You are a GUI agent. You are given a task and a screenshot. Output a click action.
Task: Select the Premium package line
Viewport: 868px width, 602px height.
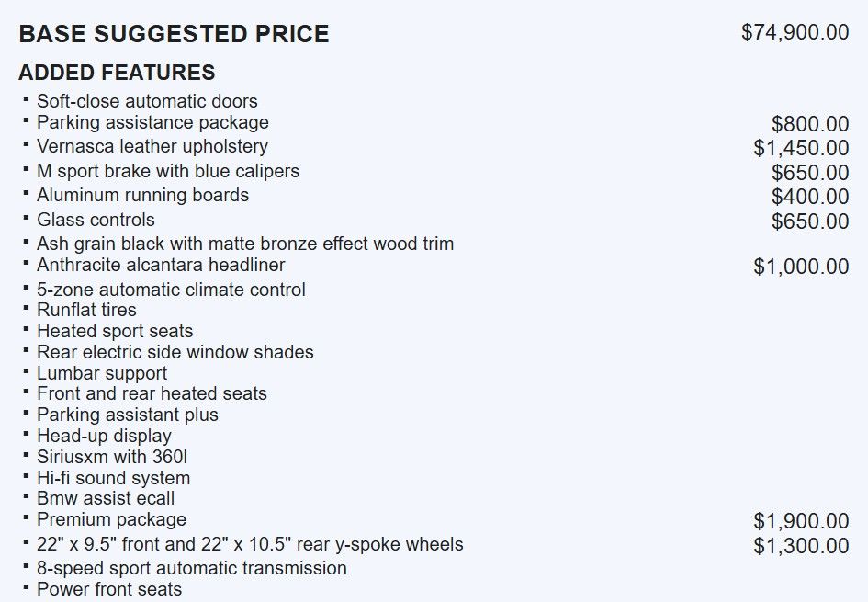click(x=111, y=519)
